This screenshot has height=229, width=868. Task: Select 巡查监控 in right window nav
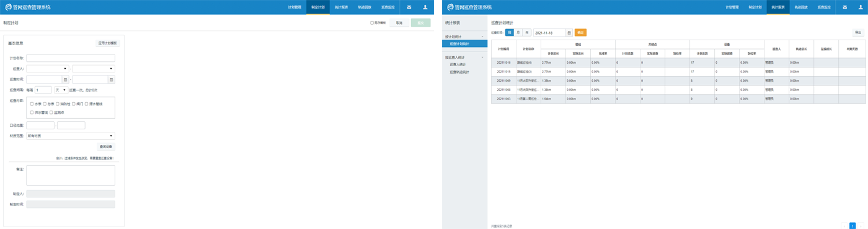coord(824,7)
